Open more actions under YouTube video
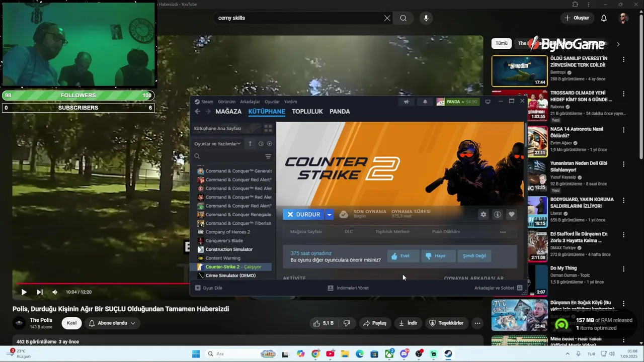Screen dimensions: 644x362 coord(477,323)
